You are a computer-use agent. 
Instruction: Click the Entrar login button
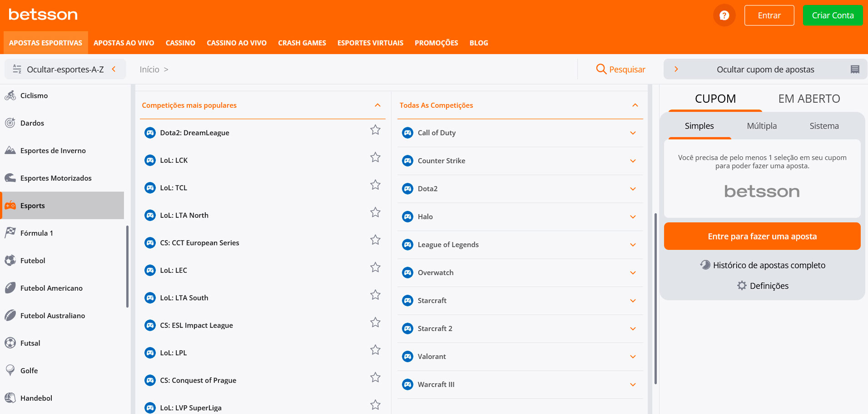(769, 15)
